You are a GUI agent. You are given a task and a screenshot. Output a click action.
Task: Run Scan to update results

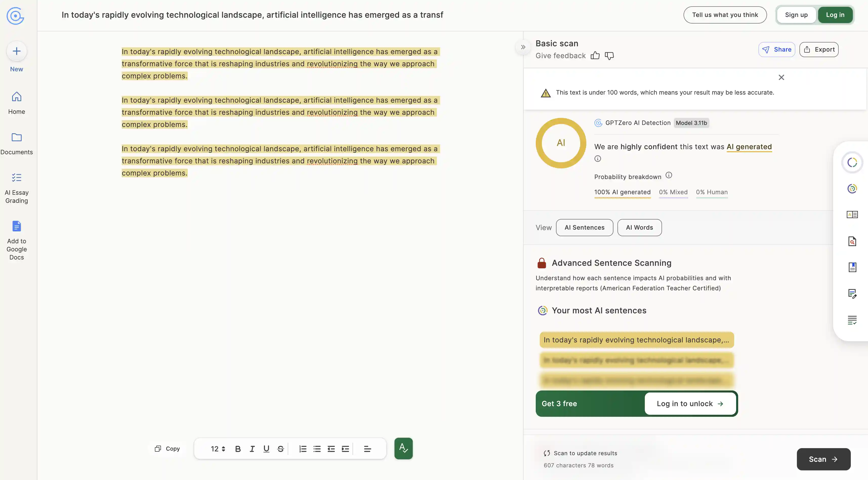823,459
